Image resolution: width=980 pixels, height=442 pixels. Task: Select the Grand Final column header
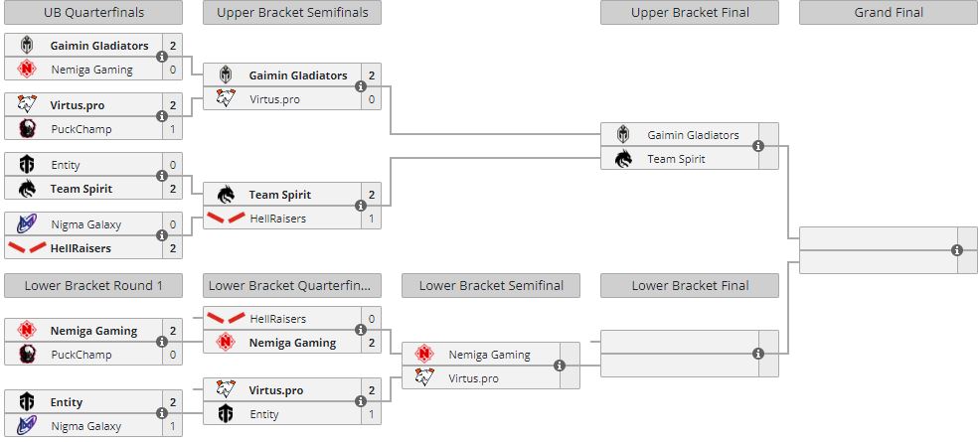[889, 13]
